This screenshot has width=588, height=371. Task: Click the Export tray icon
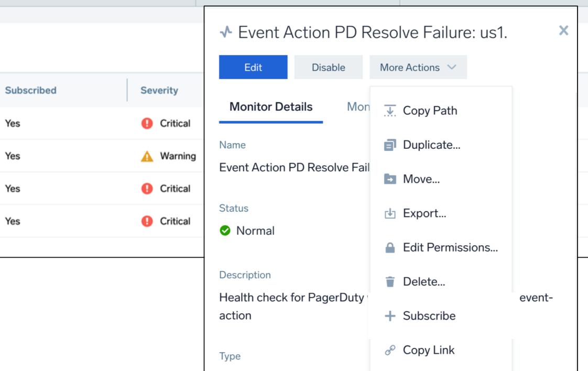tap(390, 213)
